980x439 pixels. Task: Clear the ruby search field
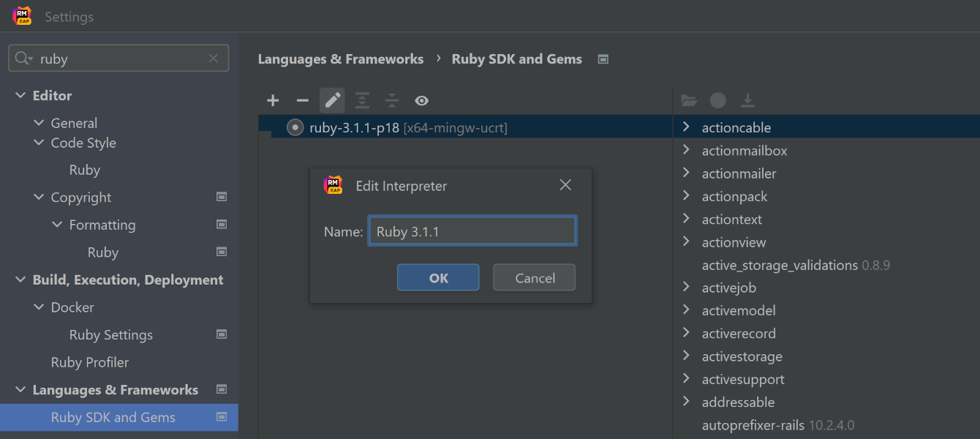pyautogui.click(x=214, y=59)
